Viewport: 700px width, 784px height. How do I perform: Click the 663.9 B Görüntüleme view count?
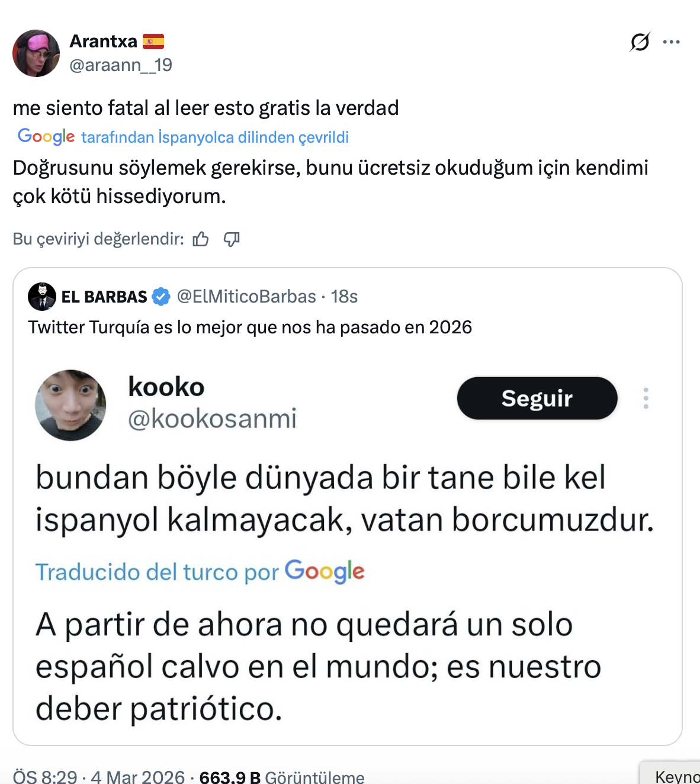click(x=282, y=777)
